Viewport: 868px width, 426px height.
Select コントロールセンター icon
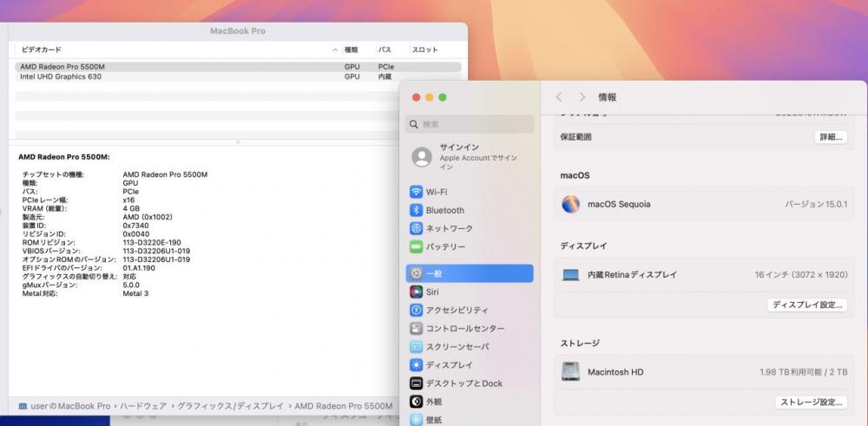(417, 328)
